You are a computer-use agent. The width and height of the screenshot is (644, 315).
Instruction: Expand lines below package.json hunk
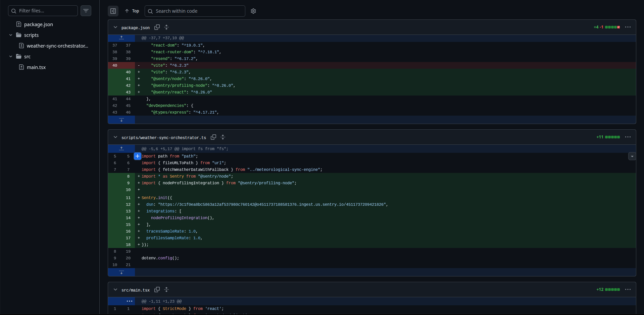pos(121,120)
